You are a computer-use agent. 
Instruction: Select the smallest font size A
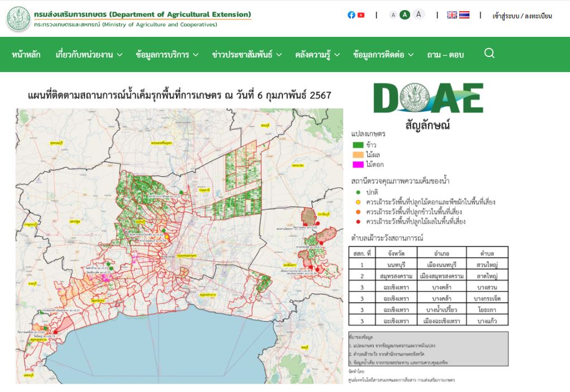tap(393, 15)
